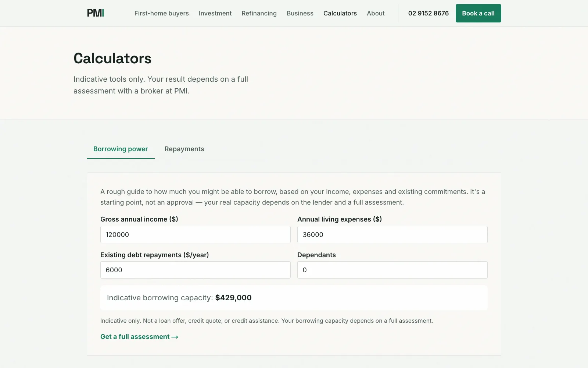Viewport: 588px width, 368px height.
Task: Open the About page
Action: tap(376, 13)
